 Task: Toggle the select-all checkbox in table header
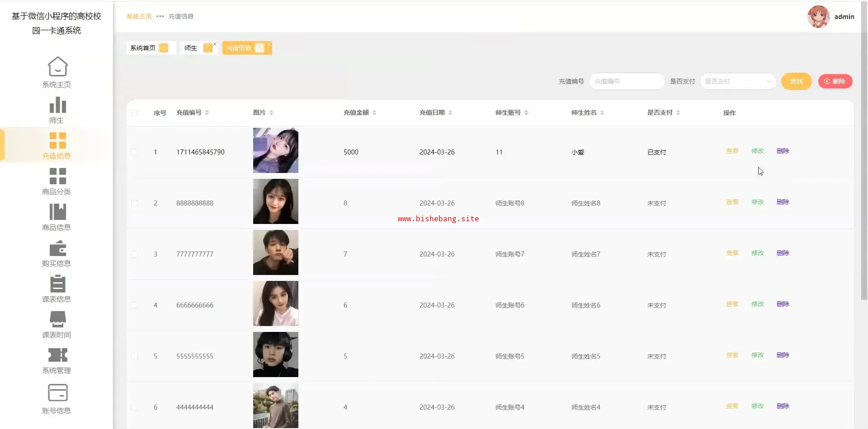pos(134,113)
